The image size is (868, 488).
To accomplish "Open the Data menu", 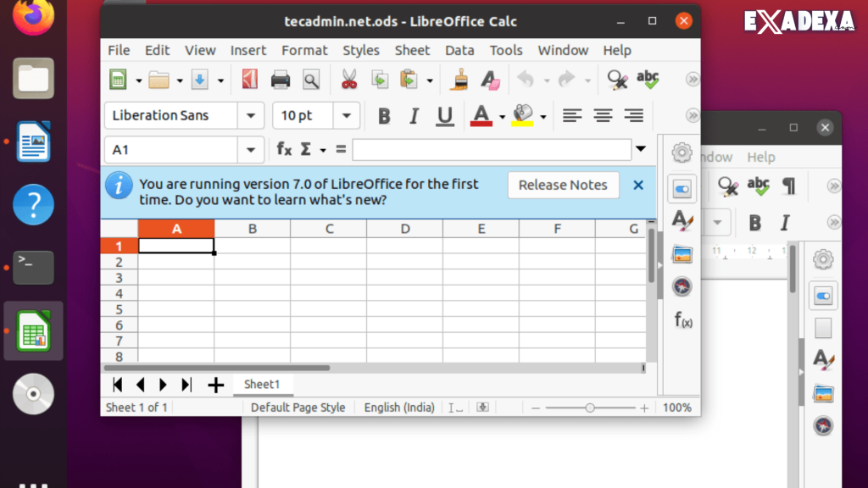I will coord(459,50).
